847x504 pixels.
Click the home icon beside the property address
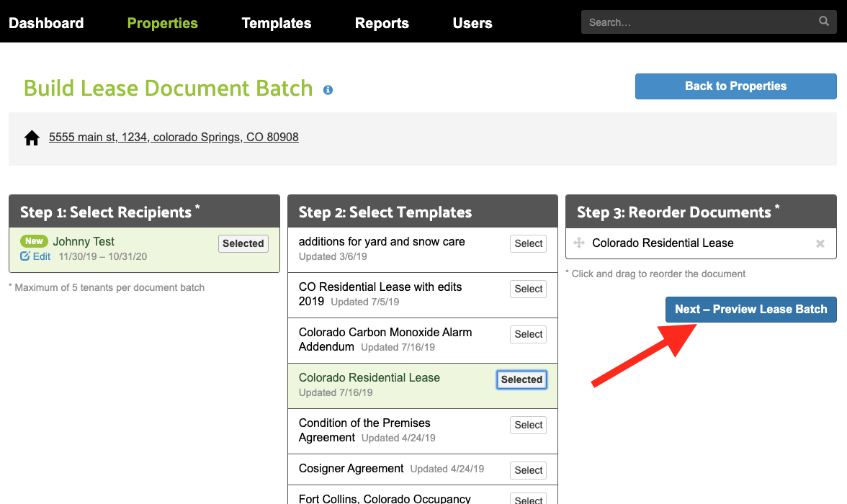(32, 136)
